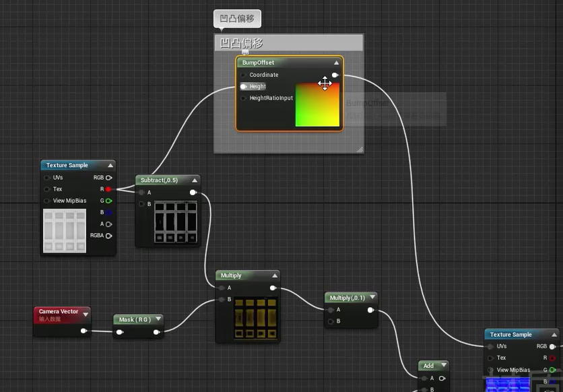Click the comment box resize grip corner
This screenshot has width=563, height=392.
360,150
